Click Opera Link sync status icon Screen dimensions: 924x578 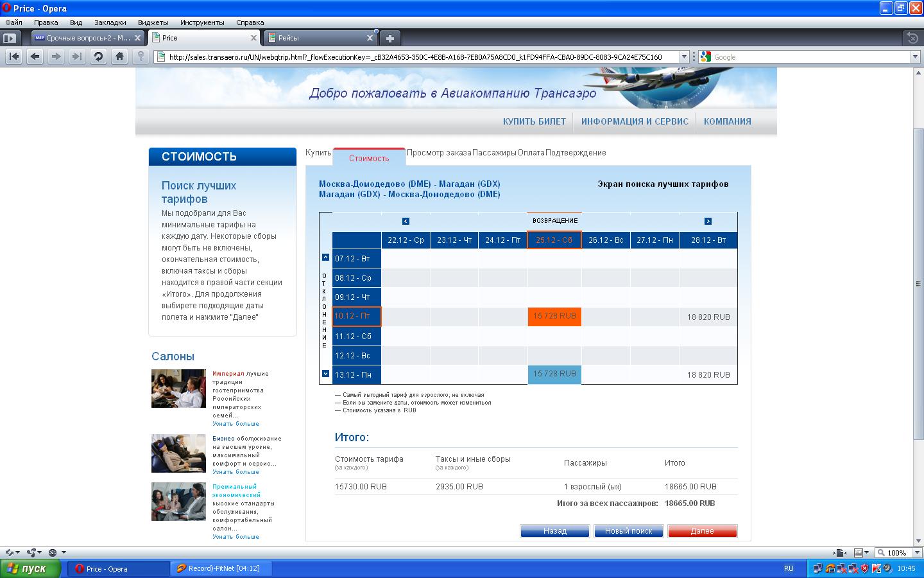[x=33, y=552]
